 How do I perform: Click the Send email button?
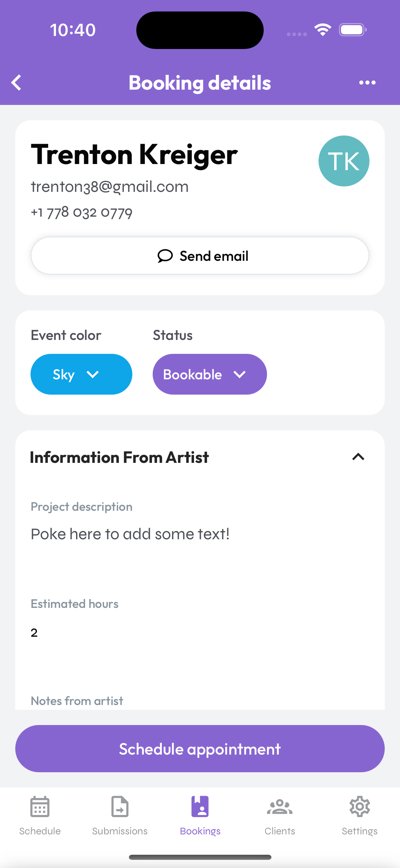coord(200,256)
